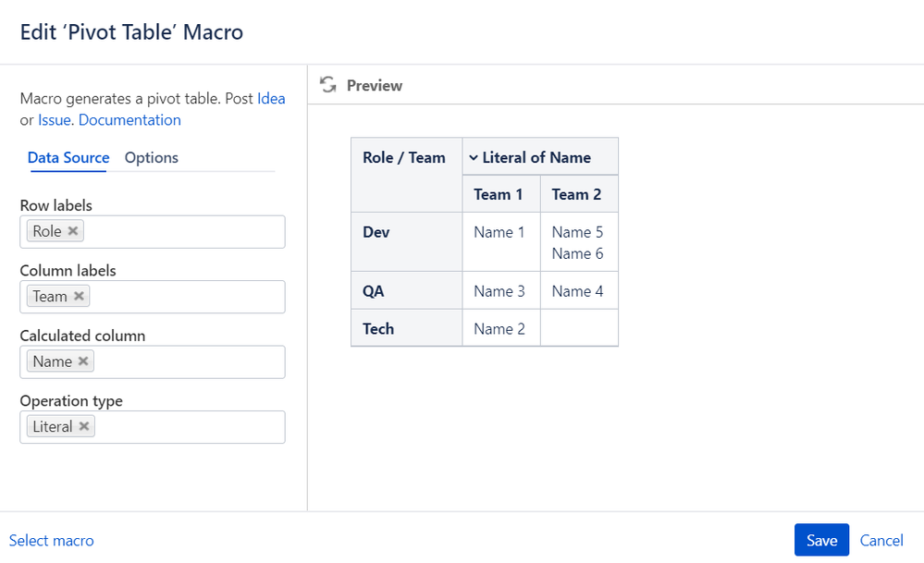
Task: Remove the Role tag from Row labels
Action: [x=73, y=231]
